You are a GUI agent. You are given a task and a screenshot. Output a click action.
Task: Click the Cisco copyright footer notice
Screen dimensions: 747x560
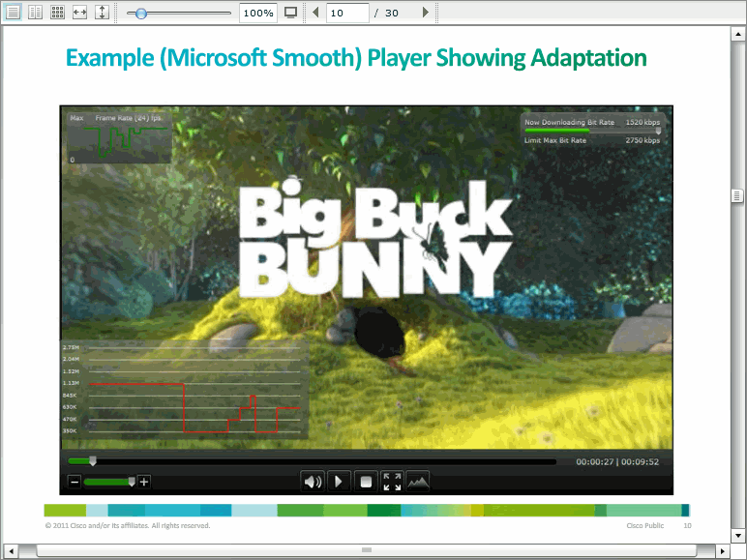(x=128, y=526)
